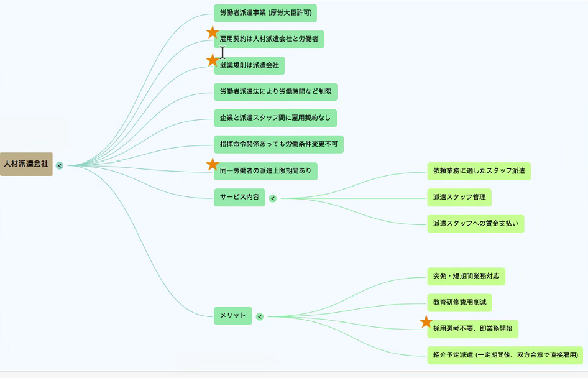Select the 企業と派遣スタッフ間に雇用契約なし node
Screen dimensions: 588x378
click(x=275, y=118)
